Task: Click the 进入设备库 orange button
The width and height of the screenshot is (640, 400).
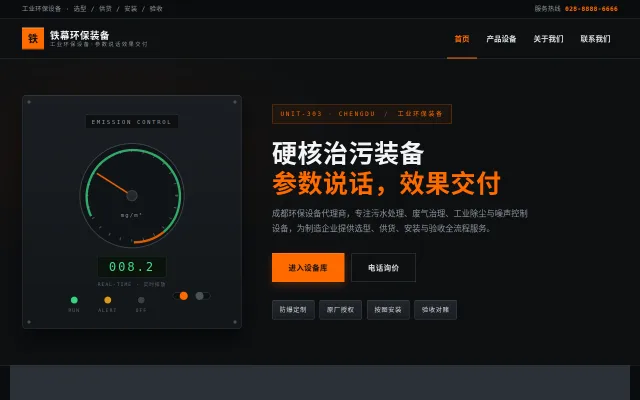Action: click(308, 267)
